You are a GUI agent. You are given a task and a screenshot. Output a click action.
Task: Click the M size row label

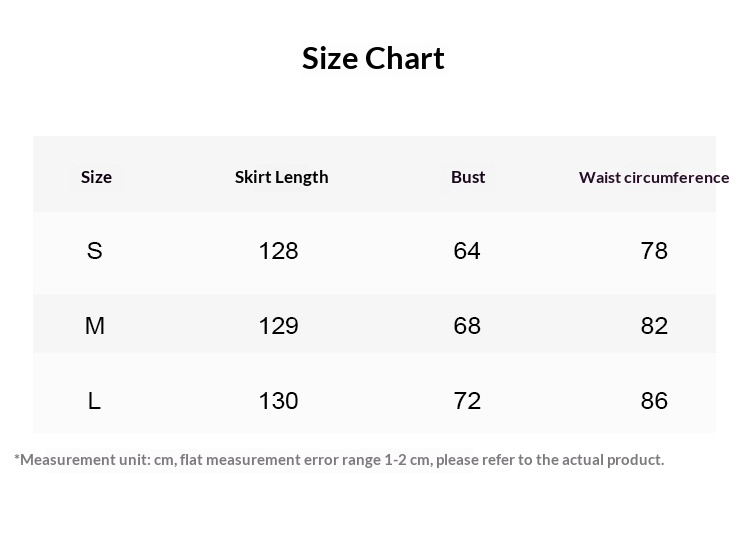click(x=95, y=326)
